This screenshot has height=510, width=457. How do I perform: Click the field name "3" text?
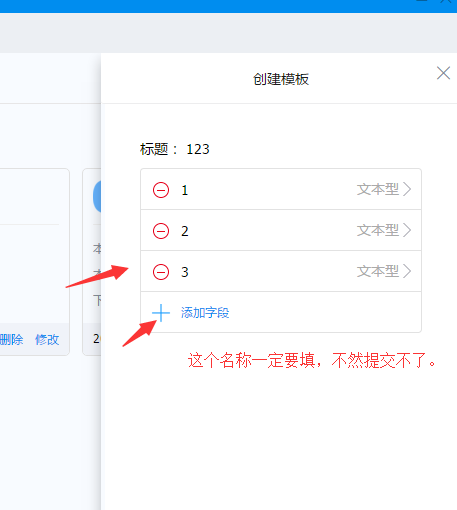tap(185, 272)
